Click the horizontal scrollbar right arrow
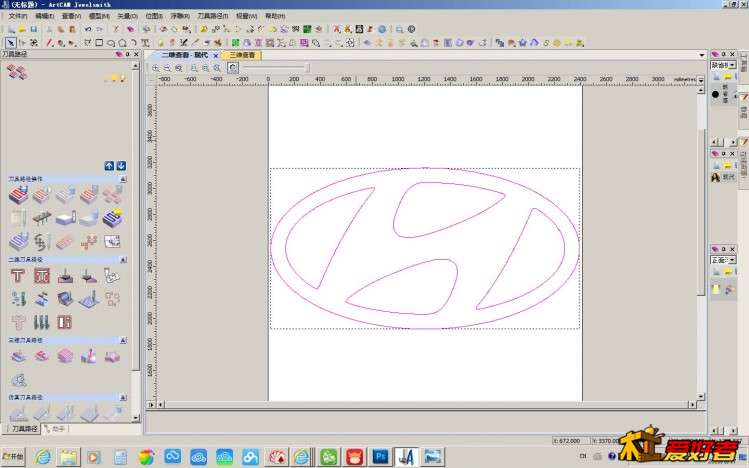 point(692,404)
